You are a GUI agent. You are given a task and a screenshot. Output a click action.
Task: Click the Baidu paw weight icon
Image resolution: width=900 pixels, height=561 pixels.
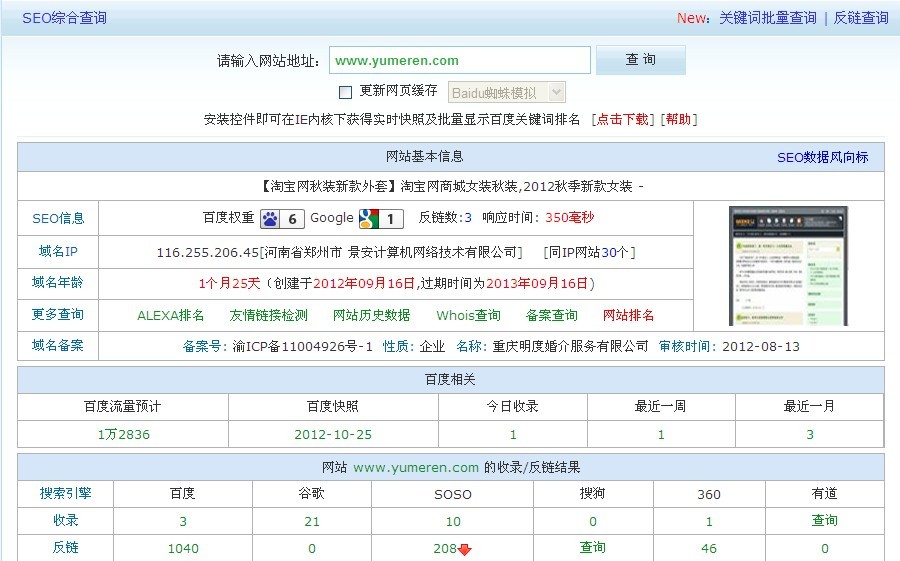click(x=270, y=218)
